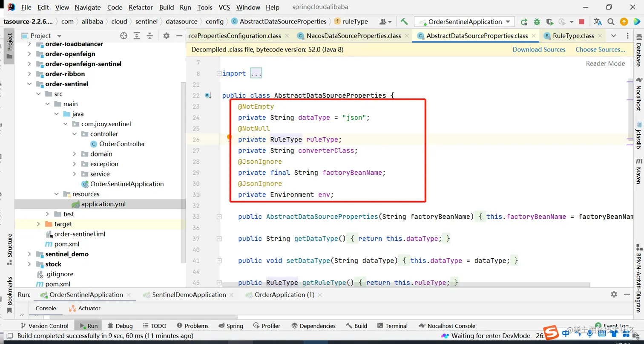The height and width of the screenshot is (344, 644).
Task: Rerun OrderSentinelApplication with the green arrow
Action: pos(524,22)
